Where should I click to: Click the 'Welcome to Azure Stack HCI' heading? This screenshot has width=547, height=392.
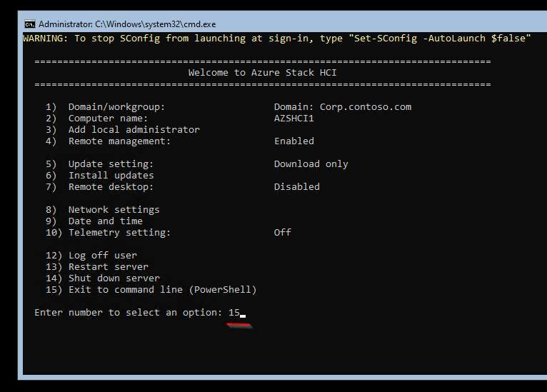click(262, 73)
